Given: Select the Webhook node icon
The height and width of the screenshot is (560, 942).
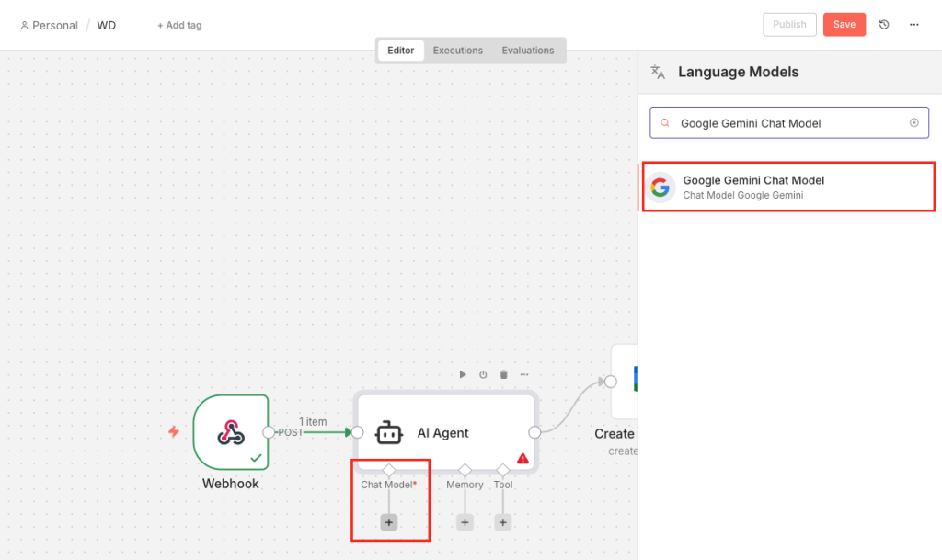Looking at the screenshot, I should (230, 432).
